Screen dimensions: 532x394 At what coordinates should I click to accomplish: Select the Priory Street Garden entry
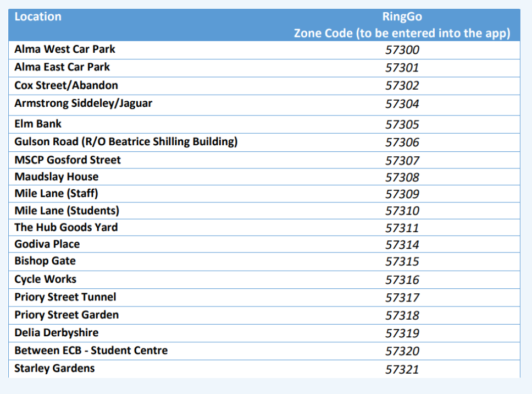pyautogui.click(x=66, y=315)
